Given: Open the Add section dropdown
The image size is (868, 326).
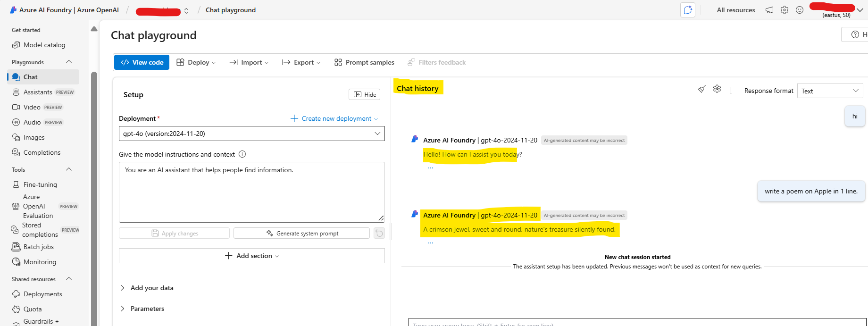Looking at the screenshot, I should 251,256.
